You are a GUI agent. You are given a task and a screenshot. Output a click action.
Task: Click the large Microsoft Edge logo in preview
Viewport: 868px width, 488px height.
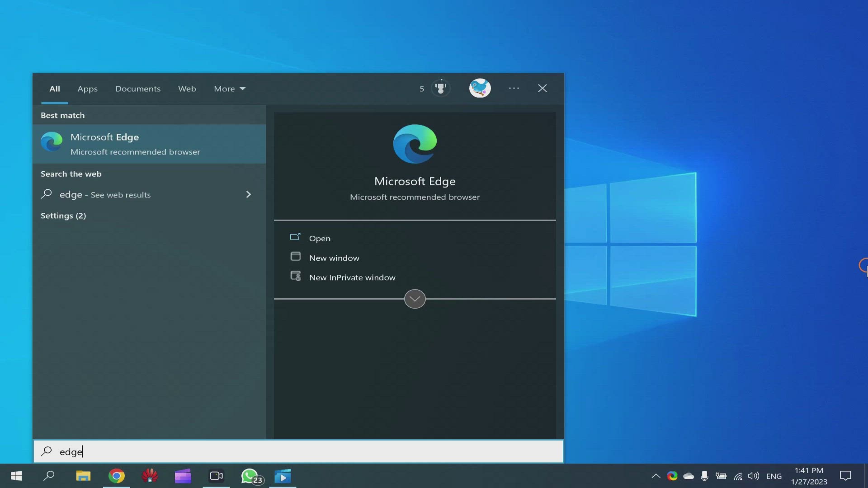pos(415,144)
